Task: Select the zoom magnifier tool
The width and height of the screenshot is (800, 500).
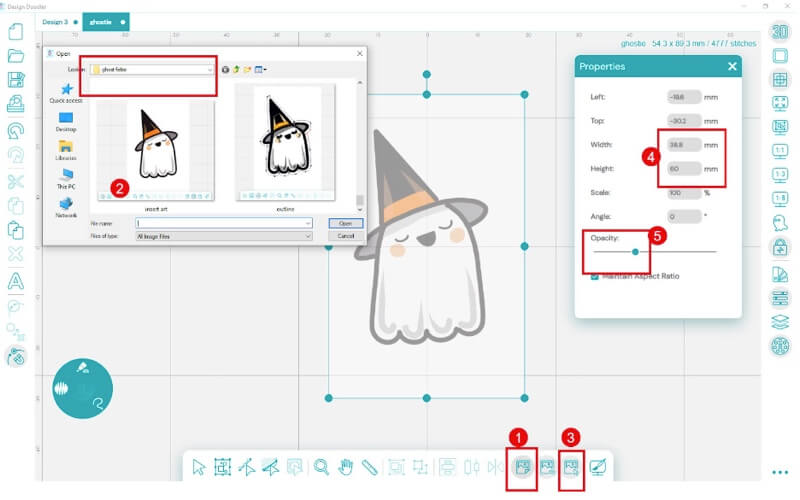Action: 321,467
